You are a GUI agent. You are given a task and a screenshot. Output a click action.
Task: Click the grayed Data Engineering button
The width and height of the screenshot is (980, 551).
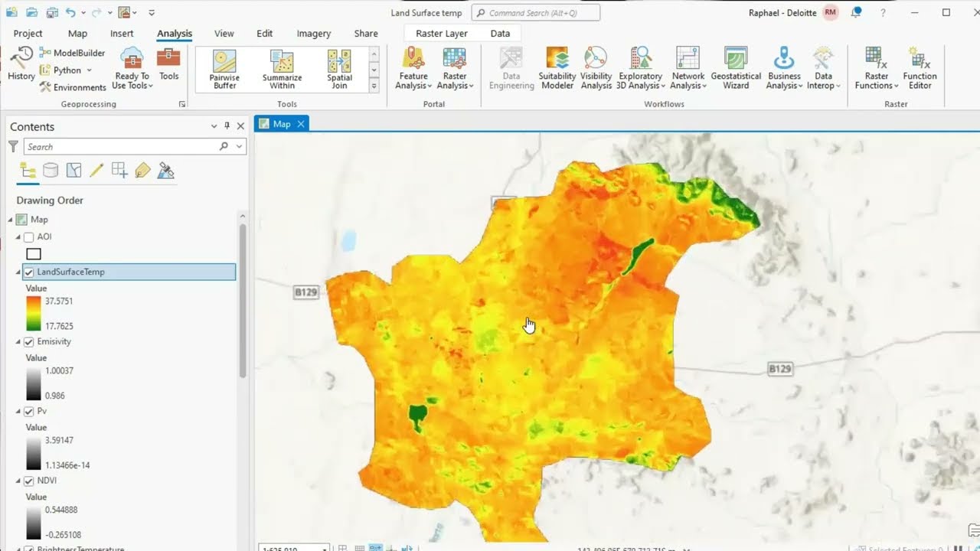tap(511, 68)
